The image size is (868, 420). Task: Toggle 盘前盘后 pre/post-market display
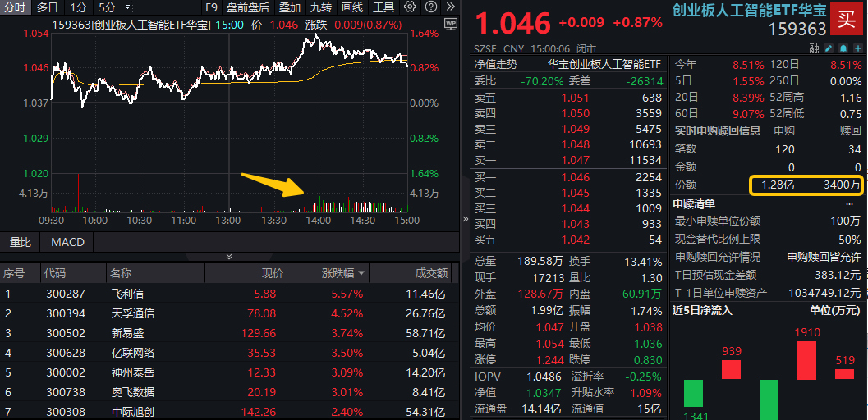pos(248,7)
